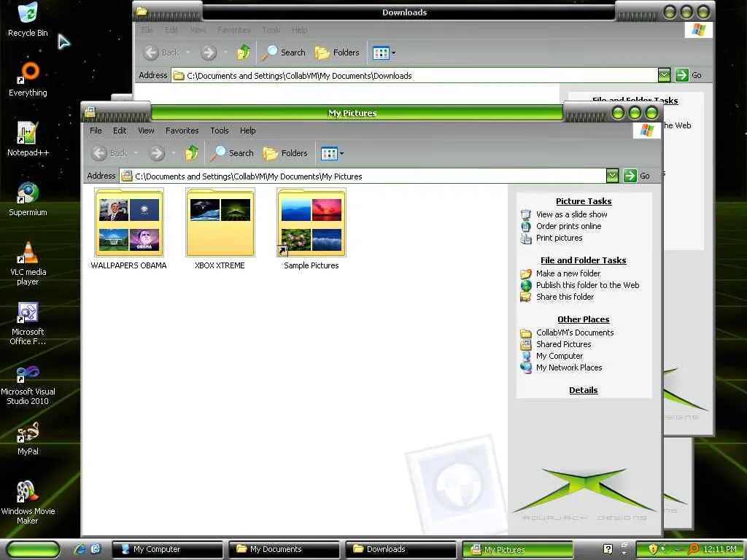747x560 pixels.
Task: Click the Go button in Downloads window
Action: 689,75
